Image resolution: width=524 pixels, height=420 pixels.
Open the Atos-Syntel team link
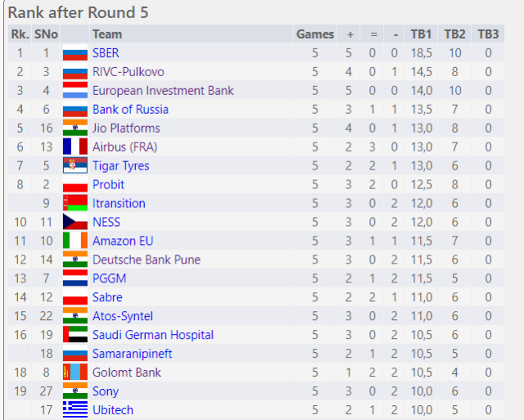tap(123, 316)
